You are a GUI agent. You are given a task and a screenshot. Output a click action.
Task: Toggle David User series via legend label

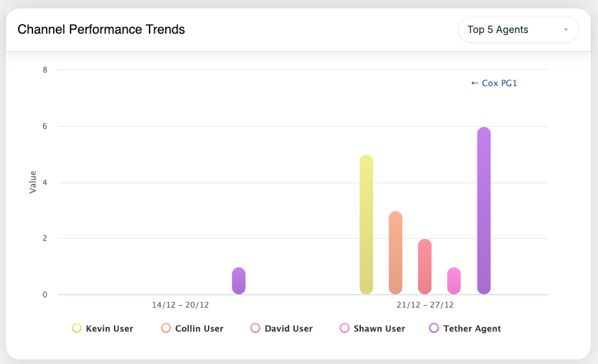pyautogui.click(x=288, y=328)
